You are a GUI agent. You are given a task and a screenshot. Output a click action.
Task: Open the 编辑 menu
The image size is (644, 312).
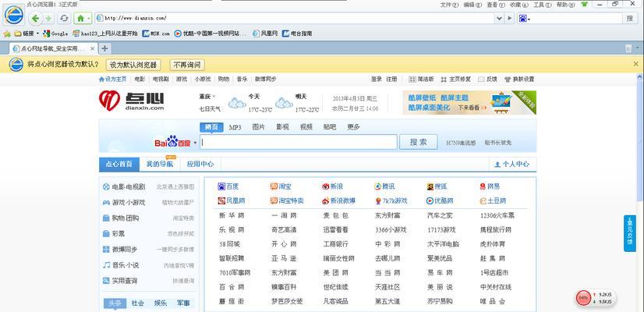(x=472, y=5)
